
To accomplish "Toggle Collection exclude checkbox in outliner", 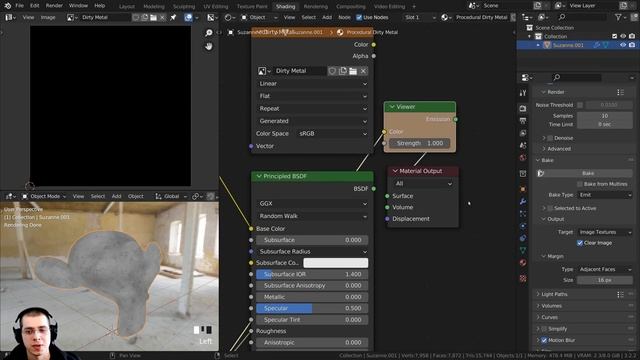I will point(615,36).
